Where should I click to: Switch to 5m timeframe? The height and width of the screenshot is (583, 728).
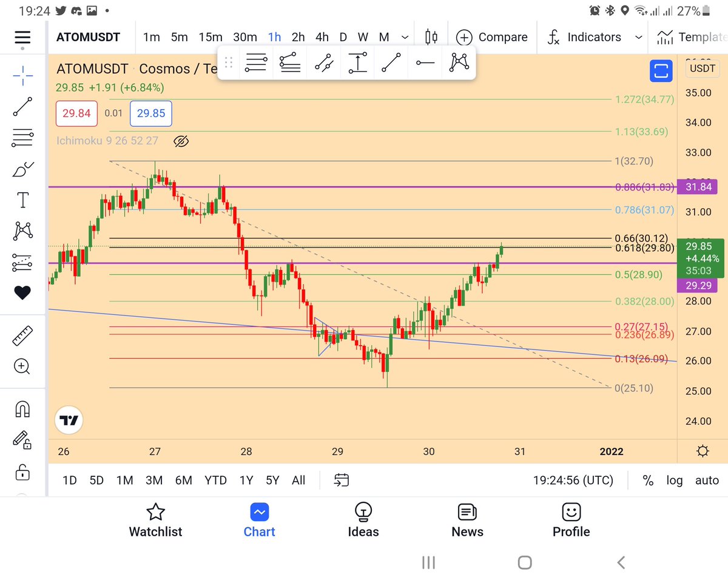pos(180,37)
